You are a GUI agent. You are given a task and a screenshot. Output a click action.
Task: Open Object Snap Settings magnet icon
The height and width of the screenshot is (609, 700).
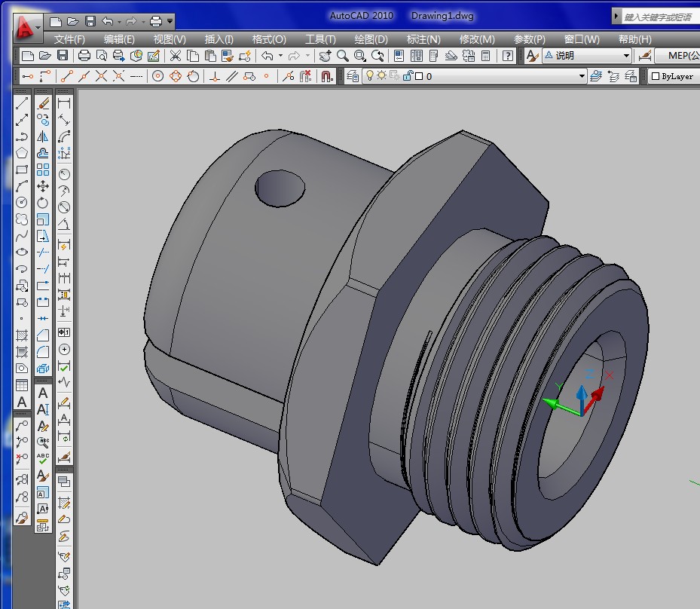[x=327, y=76]
